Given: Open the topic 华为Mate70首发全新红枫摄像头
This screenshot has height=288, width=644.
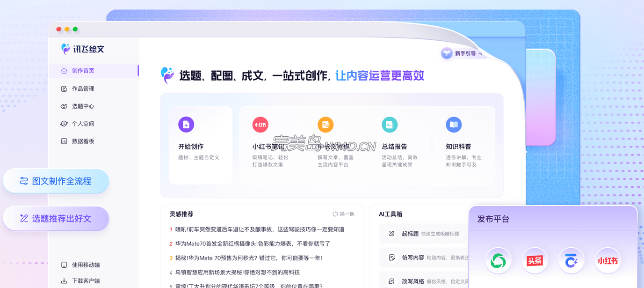Looking at the screenshot, I should pyautogui.click(x=253, y=244).
